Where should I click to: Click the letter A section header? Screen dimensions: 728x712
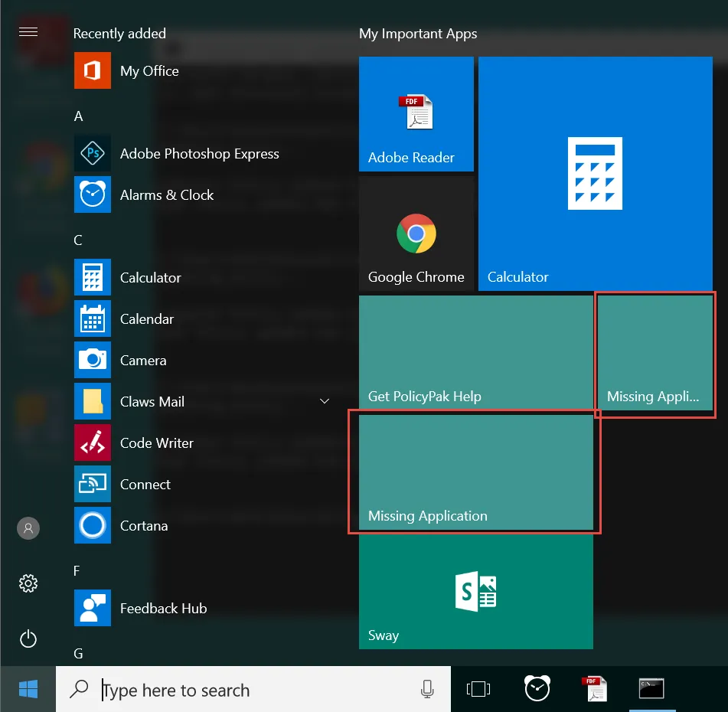pyautogui.click(x=78, y=116)
